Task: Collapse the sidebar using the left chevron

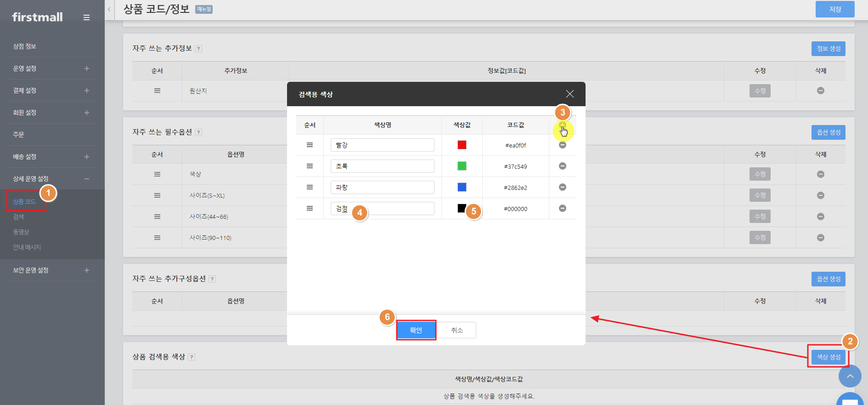Action: [109, 9]
